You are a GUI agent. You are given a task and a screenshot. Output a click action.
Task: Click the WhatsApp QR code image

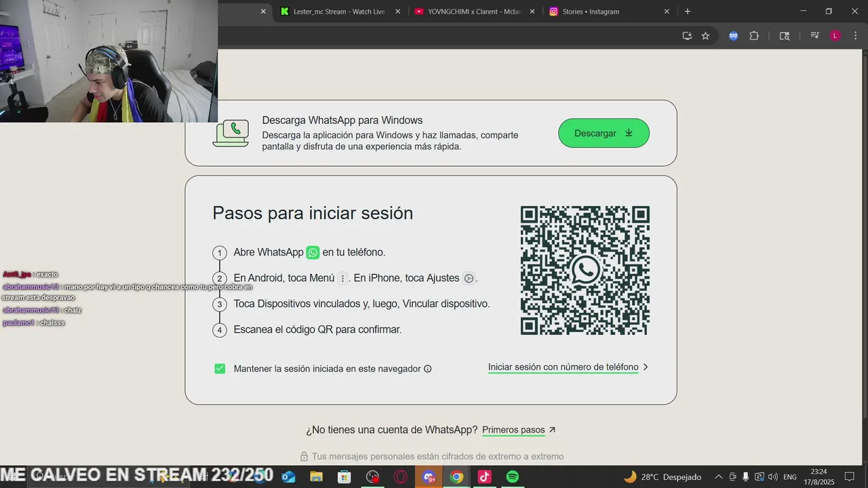585,270
